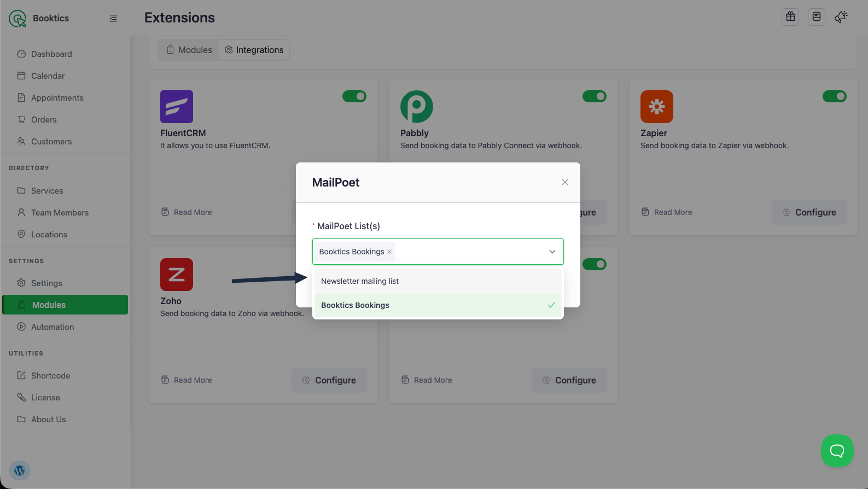Click the Pabbly logo
868x489 pixels.
(x=417, y=107)
